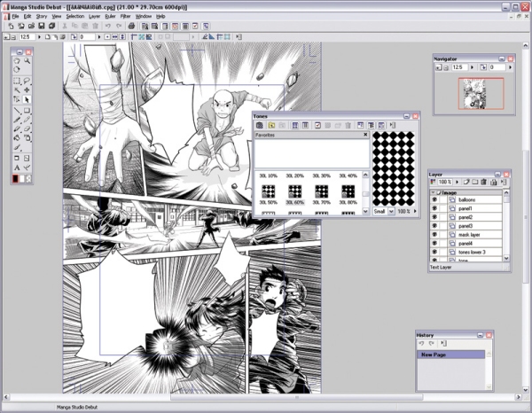Toggle visibility of the panel4 layer
The image size is (532, 413).
[x=434, y=244]
